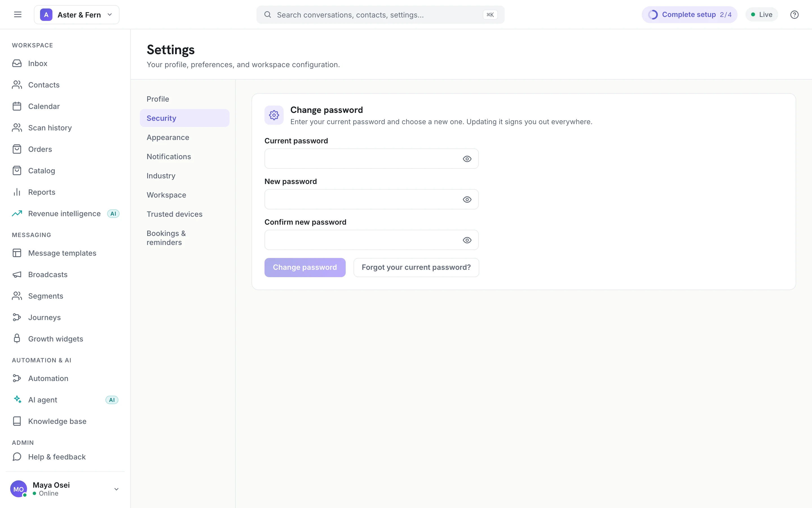Click the Calendar icon in sidebar
Screen dimensions: 812x508
point(17,106)
